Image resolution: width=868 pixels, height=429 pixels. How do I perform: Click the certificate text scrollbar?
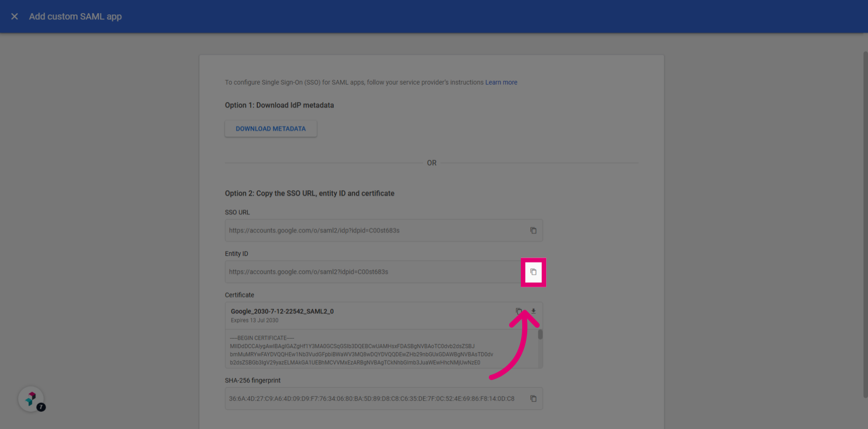click(540, 335)
